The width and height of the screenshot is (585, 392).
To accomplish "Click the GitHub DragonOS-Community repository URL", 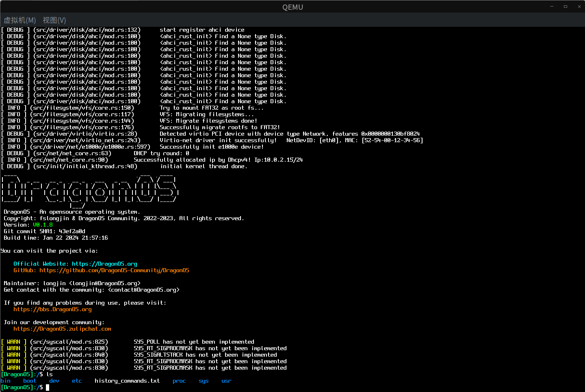I will (114, 271).
